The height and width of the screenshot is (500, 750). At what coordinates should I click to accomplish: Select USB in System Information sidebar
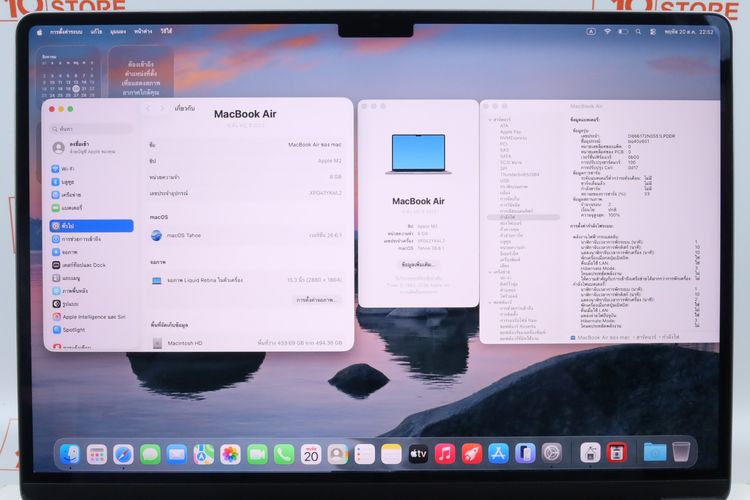(x=505, y=181)
